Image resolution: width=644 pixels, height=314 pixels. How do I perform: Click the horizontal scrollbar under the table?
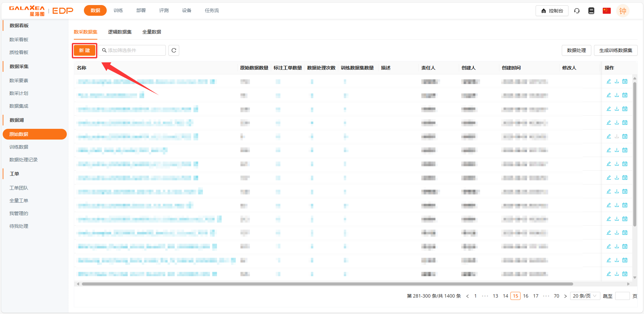(x=327, y=284)
